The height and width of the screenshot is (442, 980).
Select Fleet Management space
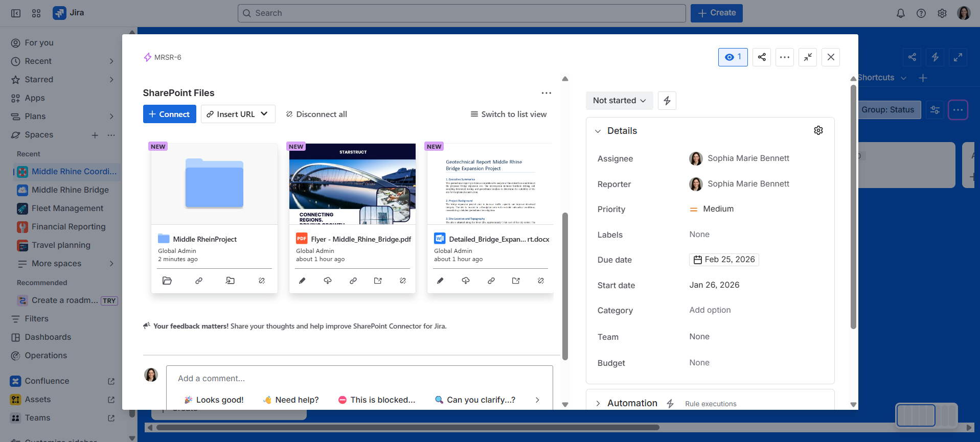click(x=67, y=208)
